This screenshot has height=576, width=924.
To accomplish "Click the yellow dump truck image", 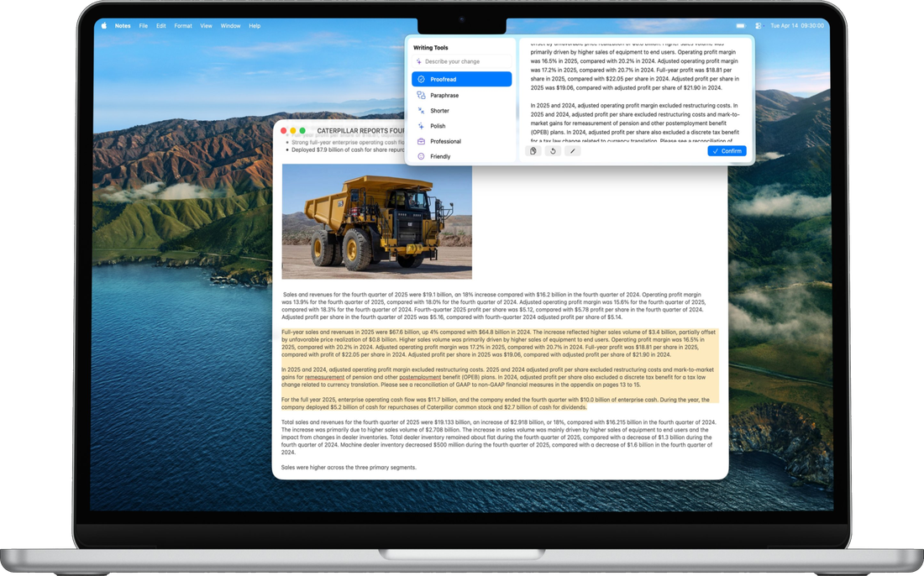I will 376,222.
